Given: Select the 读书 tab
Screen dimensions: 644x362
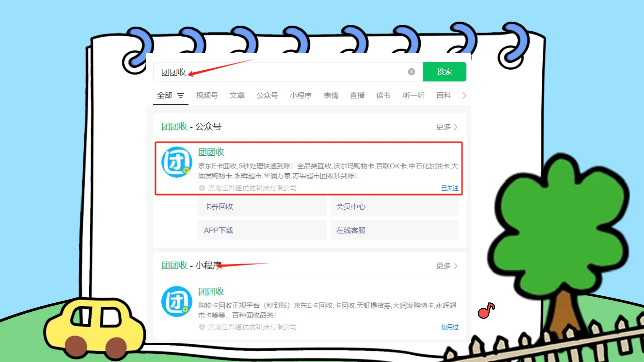Looking at the screenshot, I should 383,95.
